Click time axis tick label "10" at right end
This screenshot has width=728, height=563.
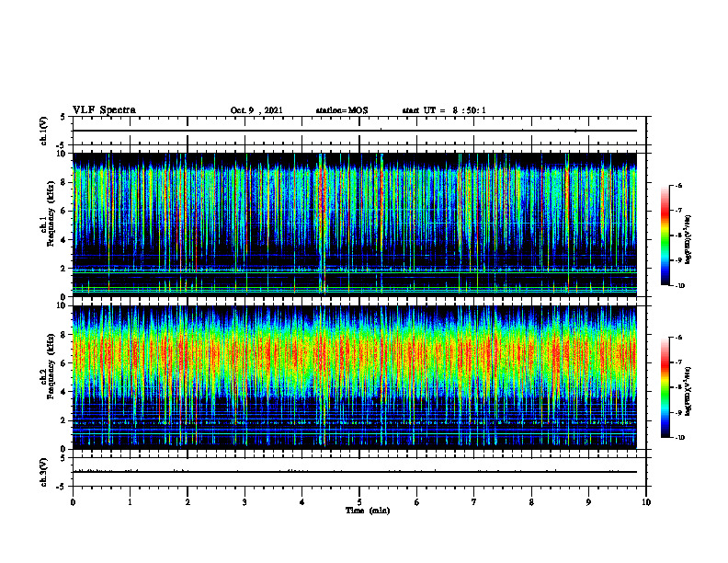646,502
